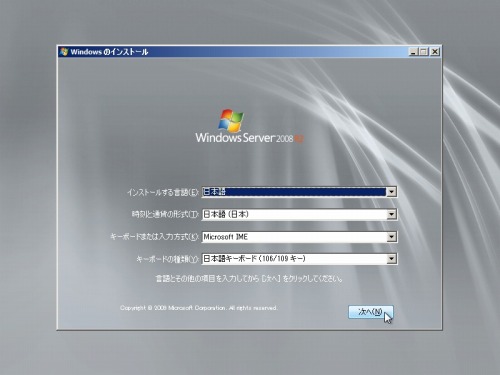500x375 pixels.
Task: Click the キーボードまたは入力方式(K) label
Action: [154, 237]
